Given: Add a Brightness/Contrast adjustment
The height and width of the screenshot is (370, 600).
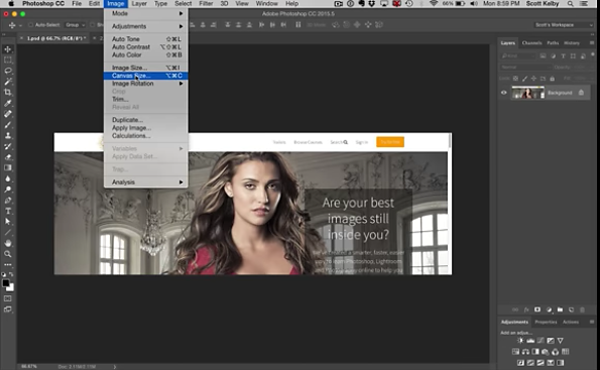Looking at the screenshot, I should [520, 341].
